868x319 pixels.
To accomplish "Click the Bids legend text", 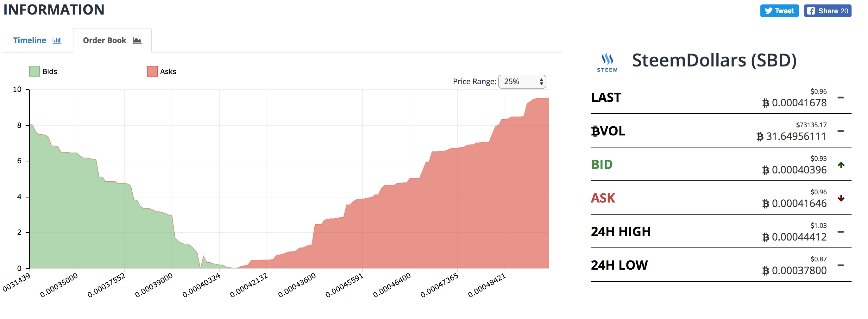I will coord(49,72).
